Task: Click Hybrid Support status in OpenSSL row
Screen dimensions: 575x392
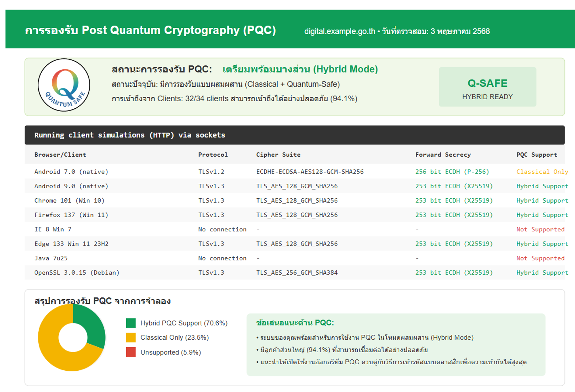Action: point(542,273)
